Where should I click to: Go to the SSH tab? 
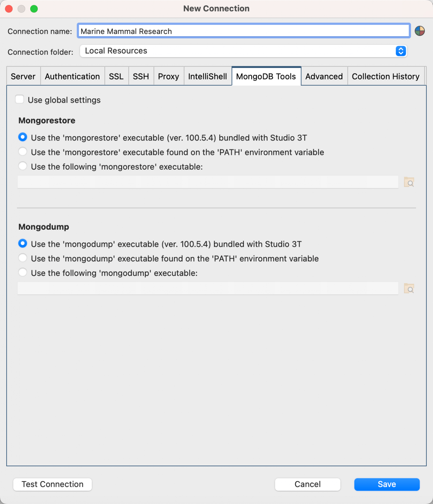click(x=141, y=76)
